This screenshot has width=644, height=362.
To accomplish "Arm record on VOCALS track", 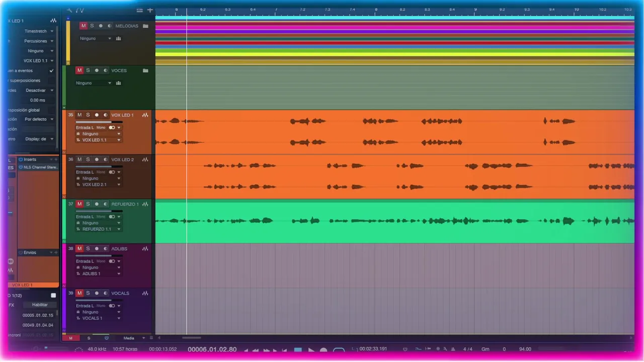I will tap(97, 293).
